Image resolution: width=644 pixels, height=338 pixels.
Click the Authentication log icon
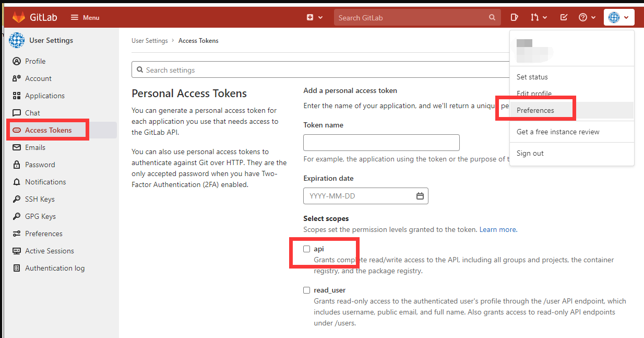coord(17,268)
